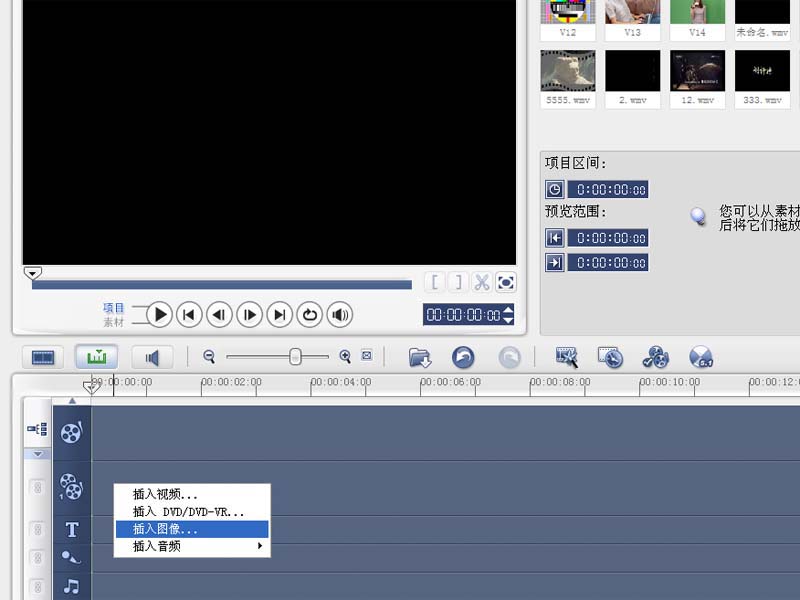This screenshot has height=600, width=800.
Task: Expand 插入音频 submenu arrow
Action: click(x=260, y=546)
